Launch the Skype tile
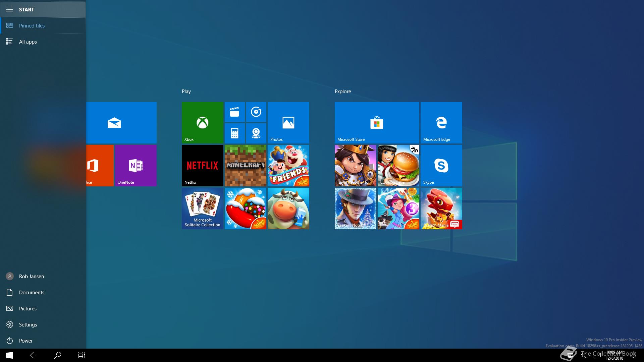 [x=441, y=166]
